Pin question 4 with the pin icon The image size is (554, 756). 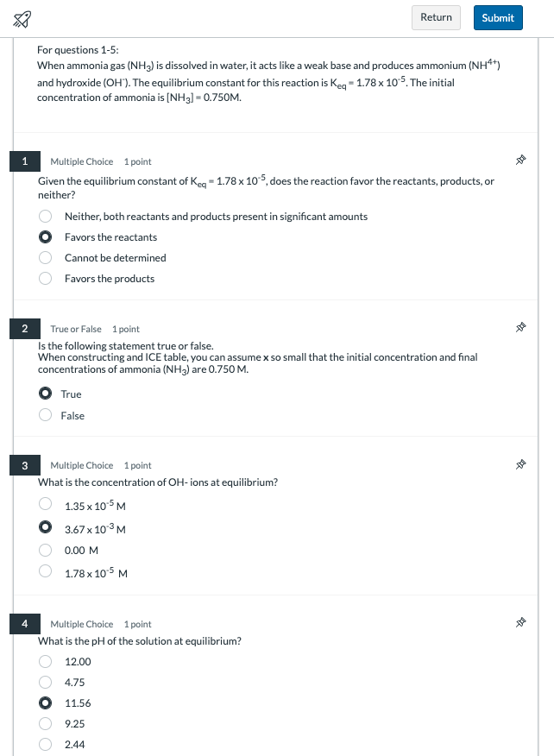(x=520, y=622)
